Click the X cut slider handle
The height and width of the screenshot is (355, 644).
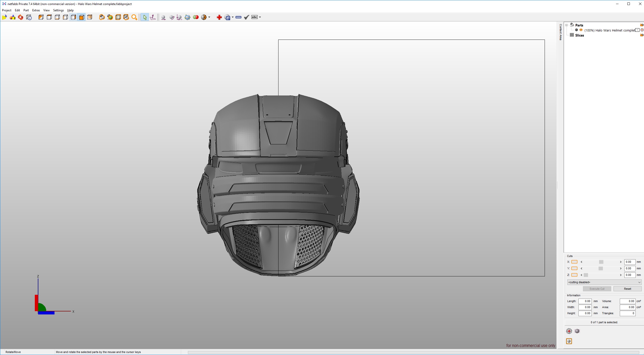pos(601,262)
